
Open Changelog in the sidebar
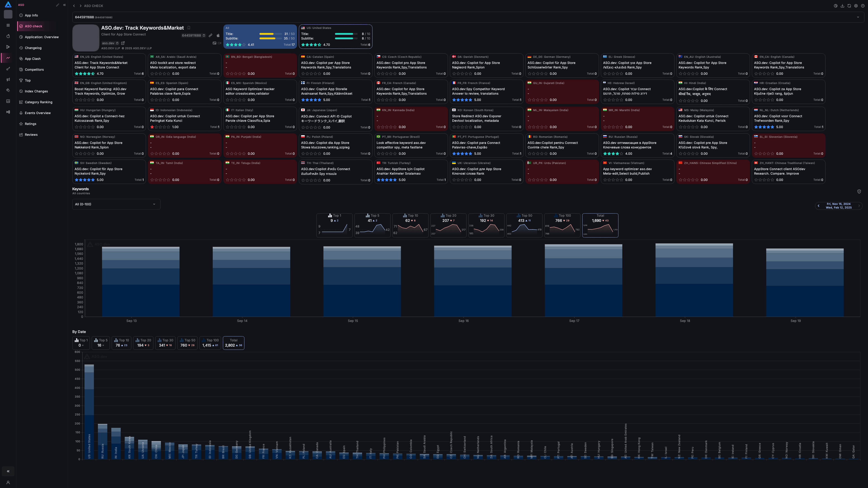pyautogui.click(x=42, y=48)
